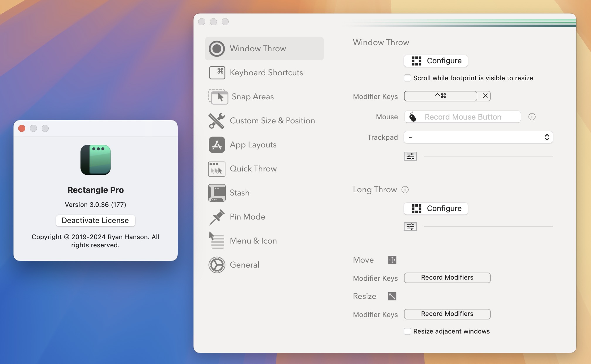Click Deactivate License button
Screen dimensions: 591x364
95,220
